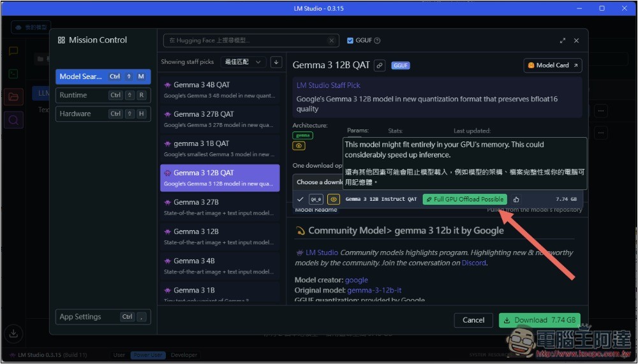Open App Settings
This screenshot has width=638, height=364.
tap(103, 317)
